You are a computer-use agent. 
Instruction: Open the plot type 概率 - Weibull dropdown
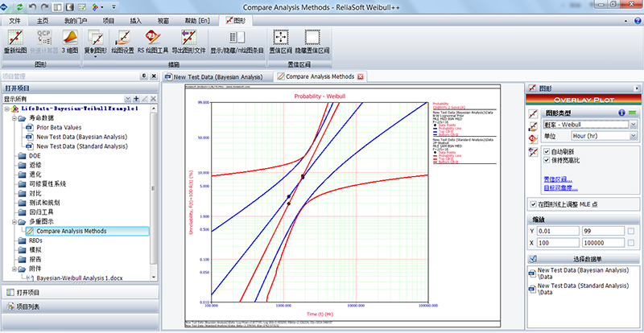(x=634, y=125)
